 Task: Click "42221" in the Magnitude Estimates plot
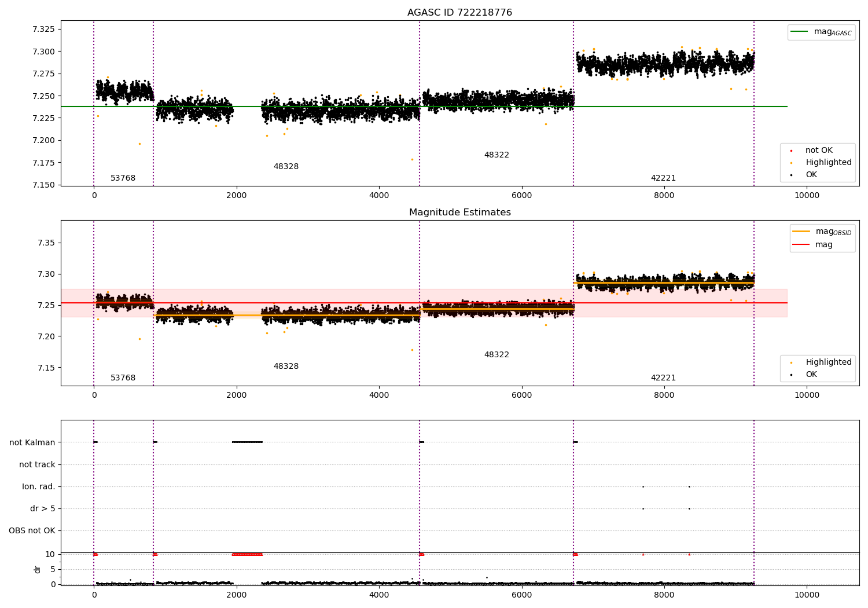[663, 378]
